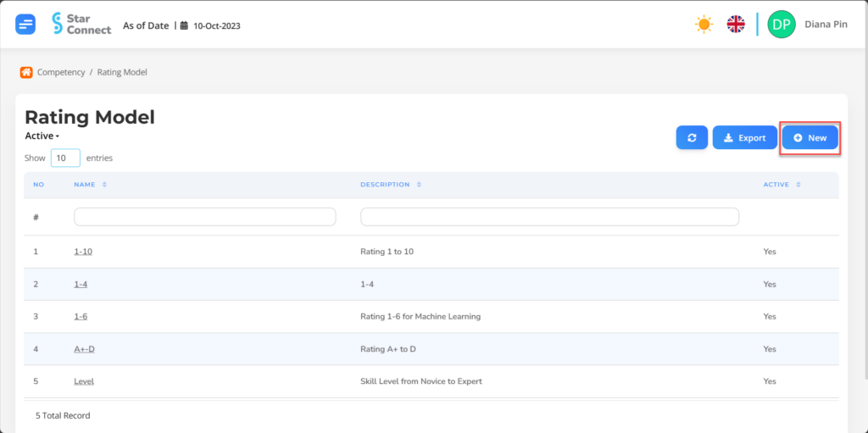Open the hamburger menu icon
This screenshot has height=433, width=868.
click(25, 25)
